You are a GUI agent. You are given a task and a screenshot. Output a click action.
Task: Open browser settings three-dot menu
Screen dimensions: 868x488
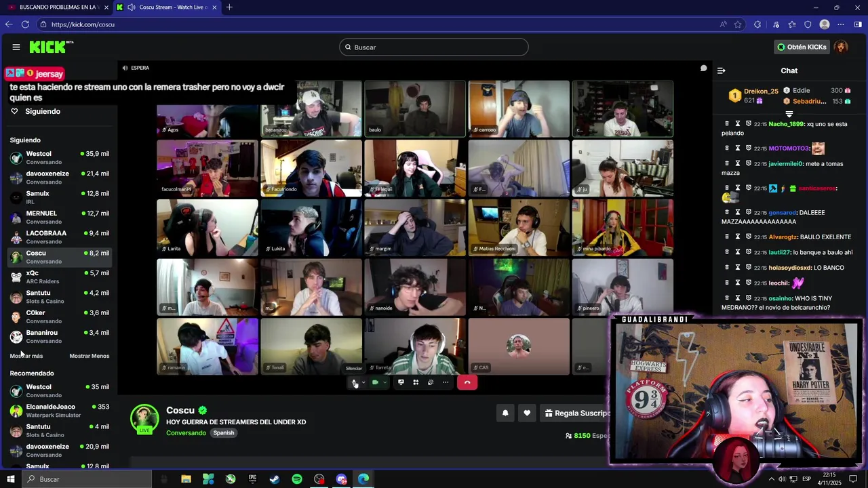(841, 24)
